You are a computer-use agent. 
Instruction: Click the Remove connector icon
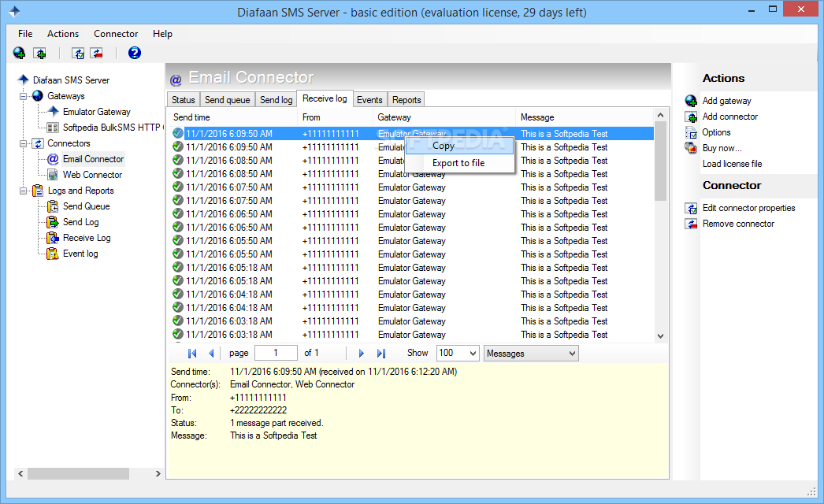tap(691, 224)
